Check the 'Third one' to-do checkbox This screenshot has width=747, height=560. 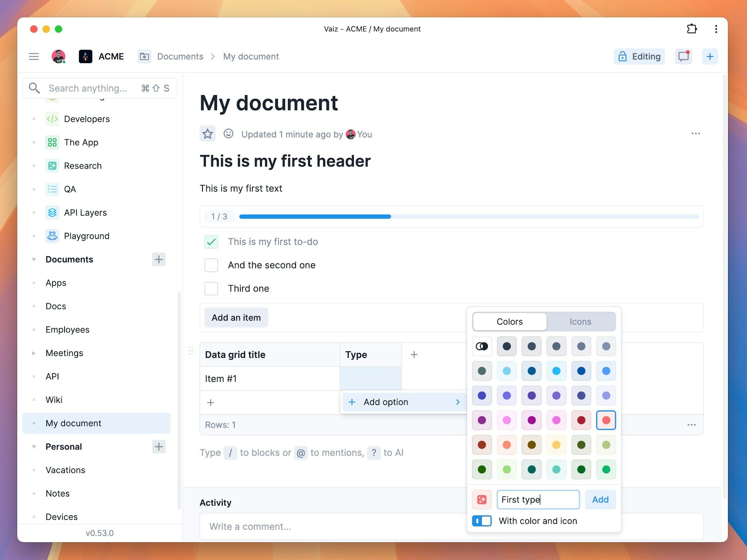click(211, 288)
